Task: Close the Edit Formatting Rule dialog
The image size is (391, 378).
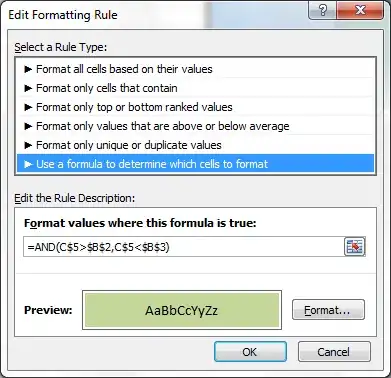Action: point(360,11)
